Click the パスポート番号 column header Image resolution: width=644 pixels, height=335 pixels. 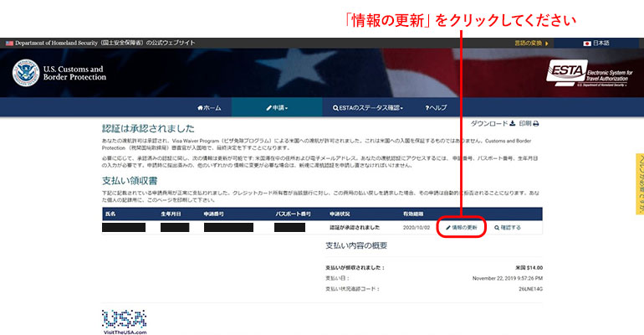[293, 214]
